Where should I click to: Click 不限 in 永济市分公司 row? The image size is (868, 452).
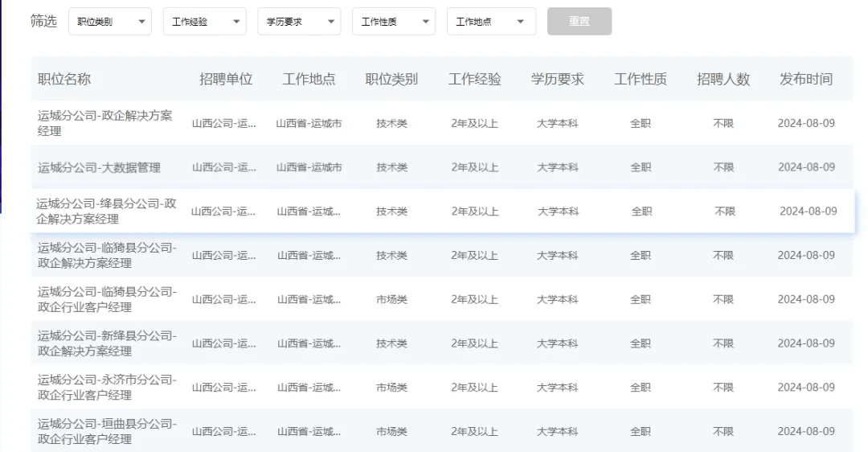723,388
